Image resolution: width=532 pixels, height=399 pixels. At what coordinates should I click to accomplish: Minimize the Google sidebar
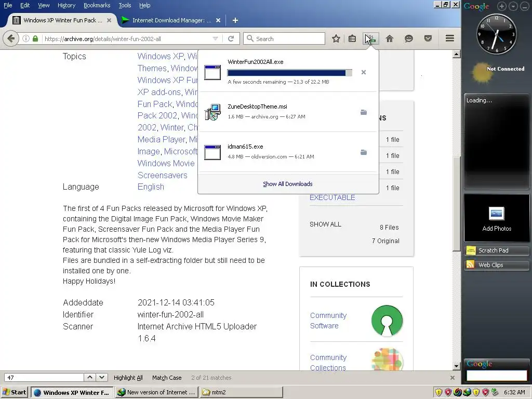525,6
